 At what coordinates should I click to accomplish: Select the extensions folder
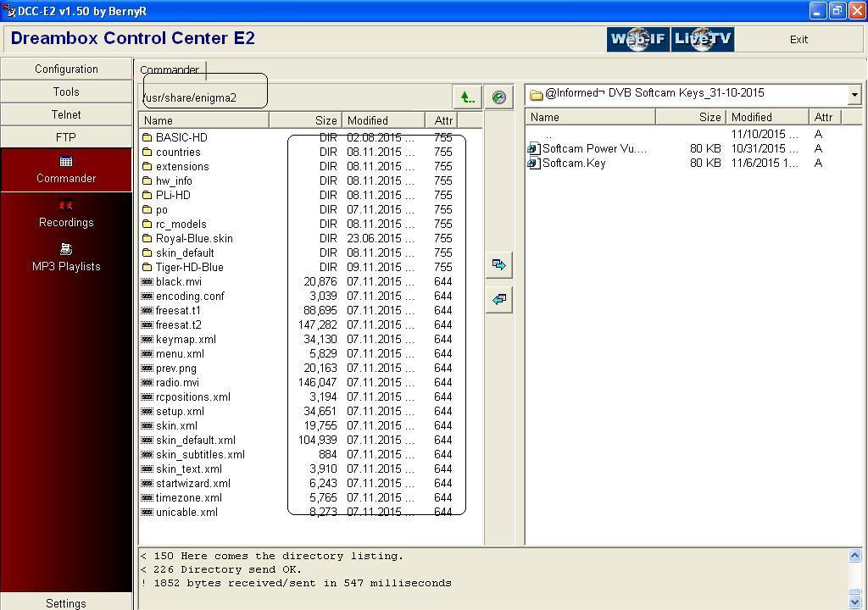[182, 166]
